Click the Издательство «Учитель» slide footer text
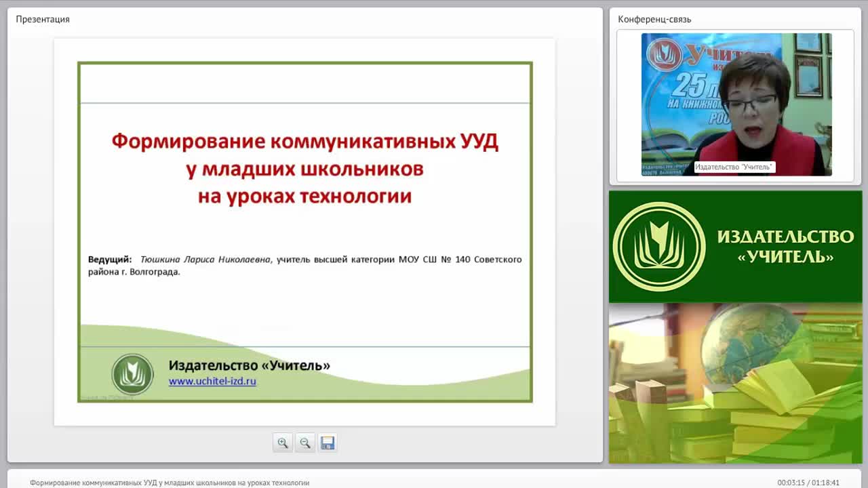The width and height of the screenshot is (868, 488). [x=250, y=365]
